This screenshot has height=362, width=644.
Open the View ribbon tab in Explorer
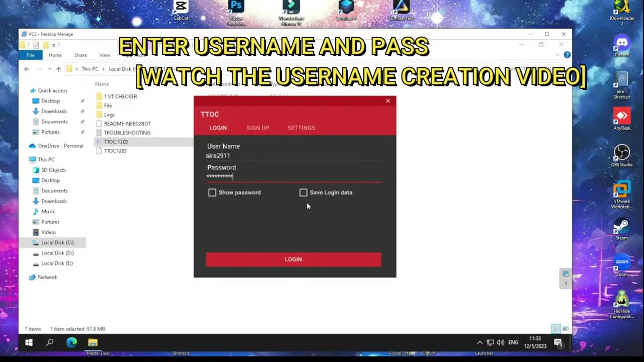(x=104, y=55)
